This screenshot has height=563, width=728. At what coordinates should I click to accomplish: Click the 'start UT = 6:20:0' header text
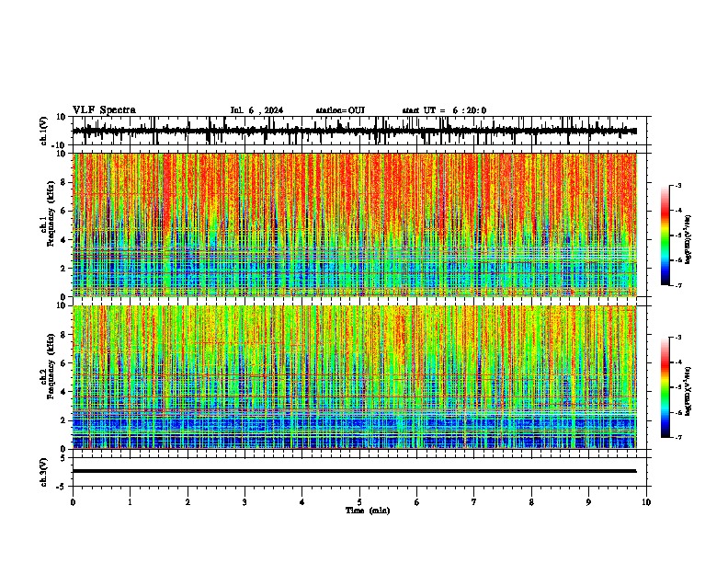(x=444, y=110)
